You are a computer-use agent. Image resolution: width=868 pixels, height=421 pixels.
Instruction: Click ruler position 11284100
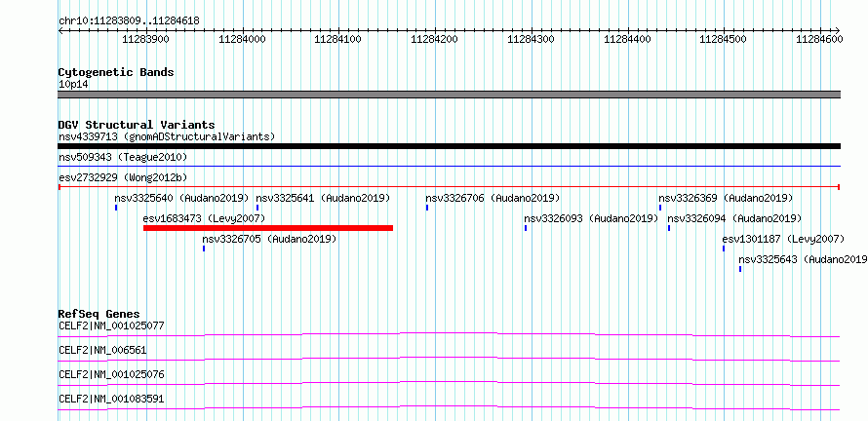point(338,39)
